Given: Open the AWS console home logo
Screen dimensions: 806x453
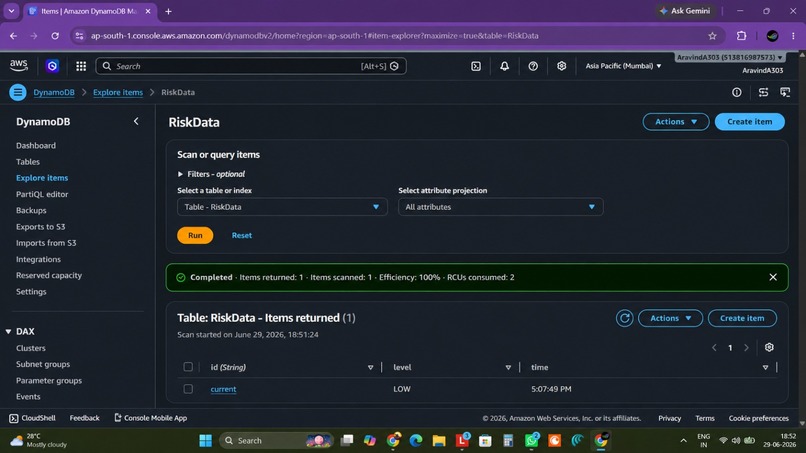Looking at the screenshot, I should point(19,65).
